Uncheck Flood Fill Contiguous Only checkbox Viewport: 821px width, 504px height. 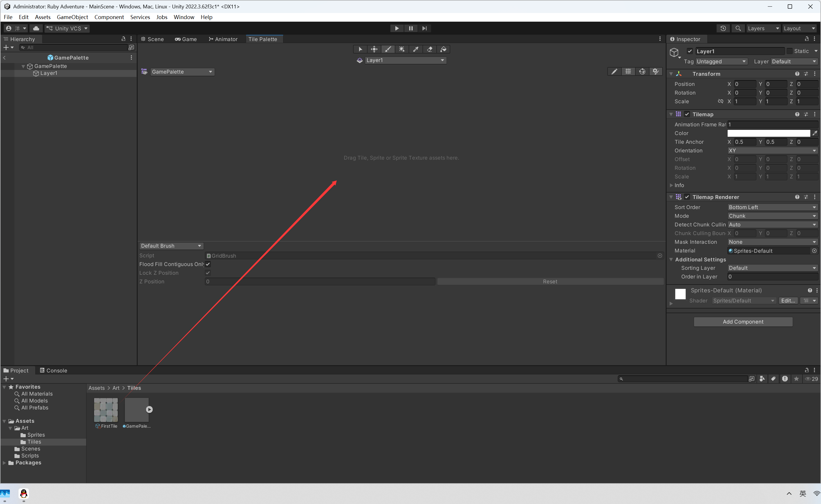tap(208, 264)
